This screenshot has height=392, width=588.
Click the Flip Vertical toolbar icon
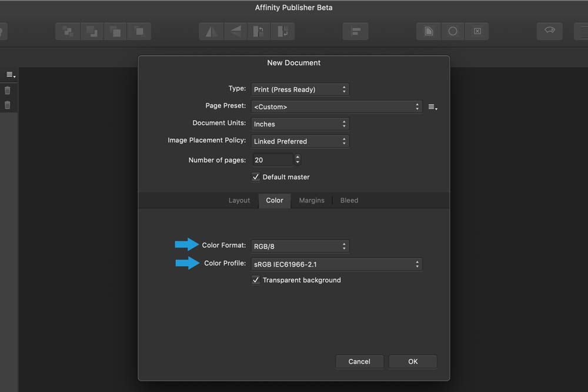(x=236, y=32)
